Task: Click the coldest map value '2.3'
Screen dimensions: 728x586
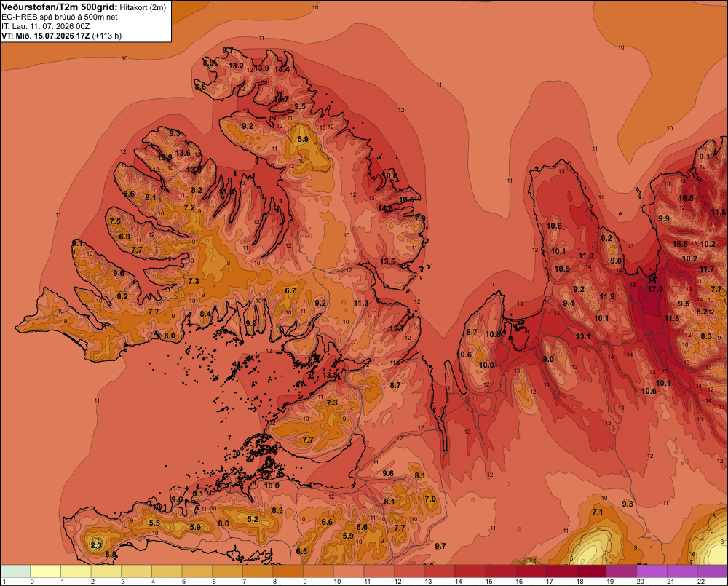Action: [x=96, y=545]
